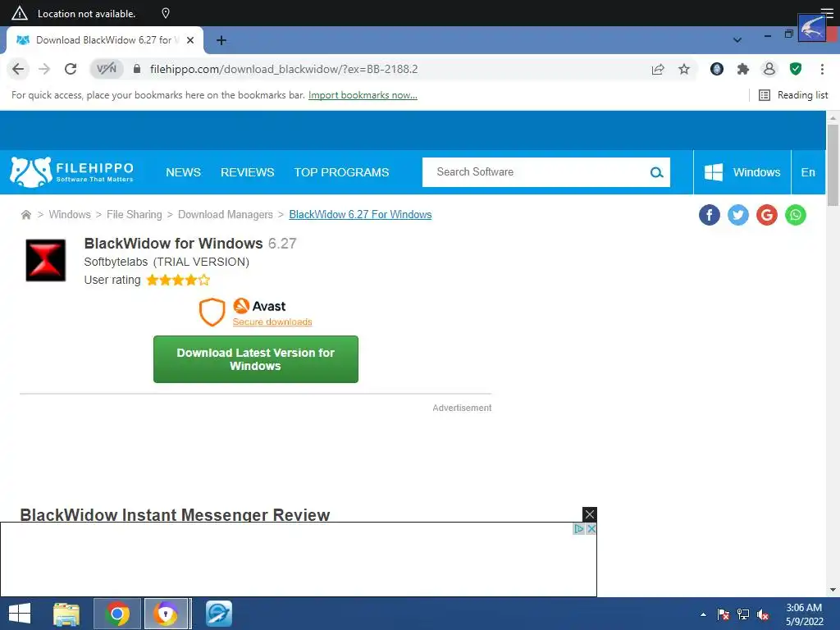Share on Facebook icon

click(x=710, y=215)
